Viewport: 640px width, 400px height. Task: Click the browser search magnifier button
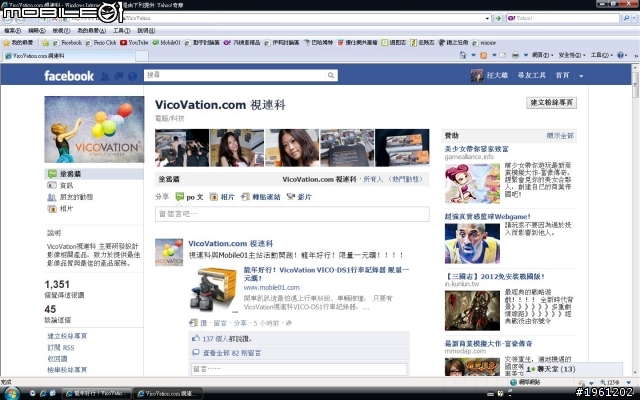(626, 18)
